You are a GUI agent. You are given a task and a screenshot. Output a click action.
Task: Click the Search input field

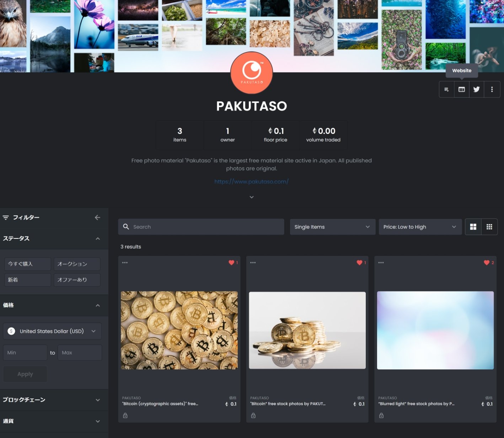point(201,227)
